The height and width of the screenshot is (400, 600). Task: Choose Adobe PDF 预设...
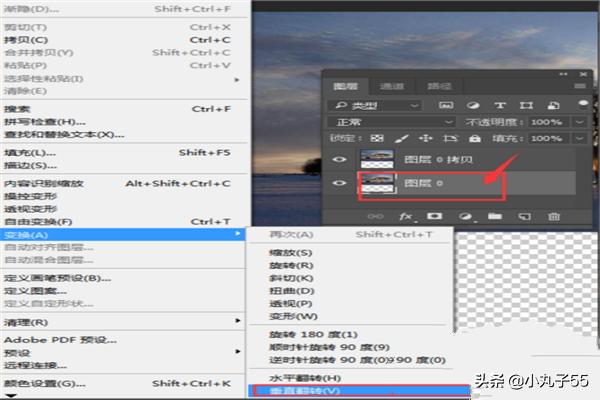(122, 340)
